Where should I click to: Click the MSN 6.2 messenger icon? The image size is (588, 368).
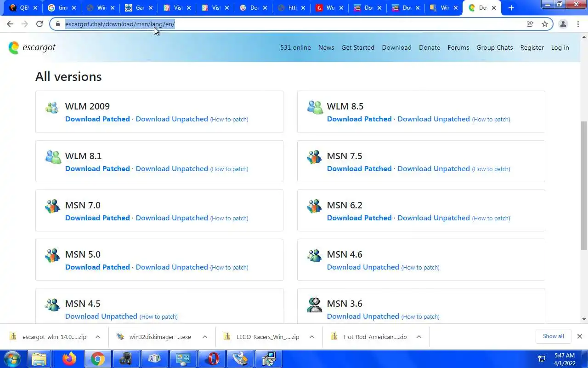coord(314,206)
